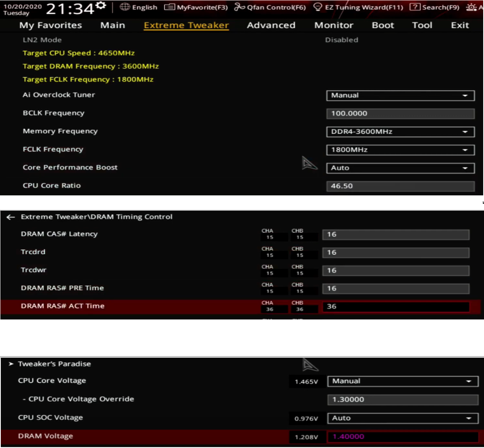The width and height of the screenshot is (484, 448).
Task: Click the globe icon for English language
Action: coord(125,7)
